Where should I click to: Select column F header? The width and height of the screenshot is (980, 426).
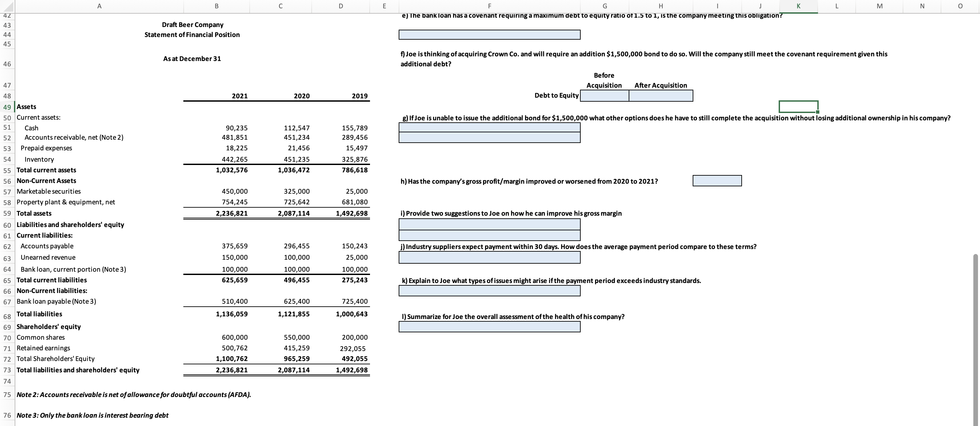pyautogui.click(x=489, y=6)
